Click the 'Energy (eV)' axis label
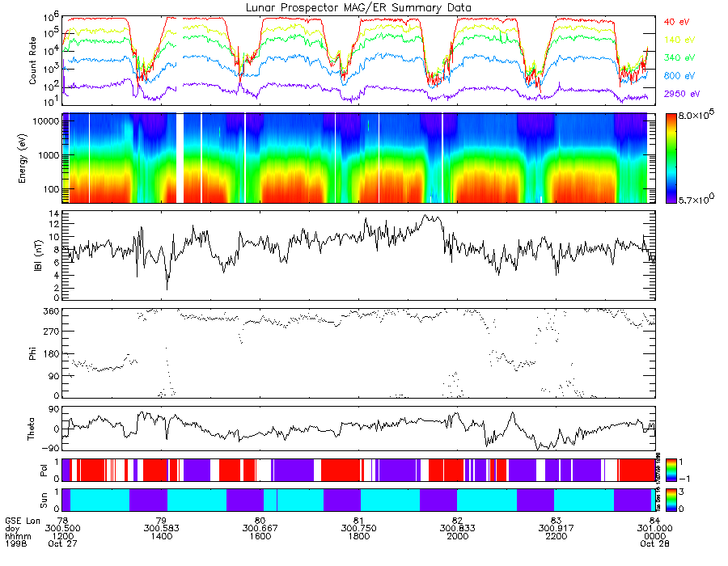Image resolution: width=728 pixels, height=566 pixels. pos(22,158)
